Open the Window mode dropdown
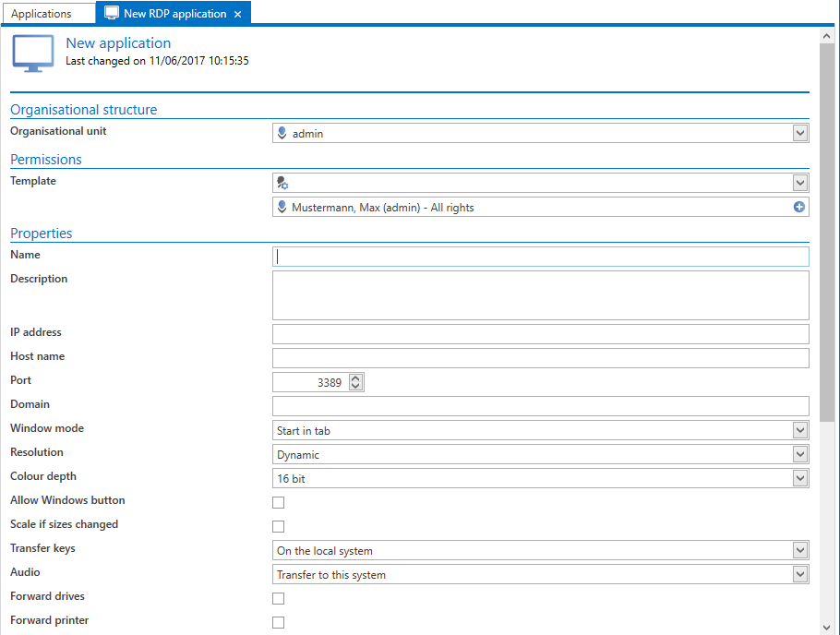840x635 pixels. click(800, 430)
